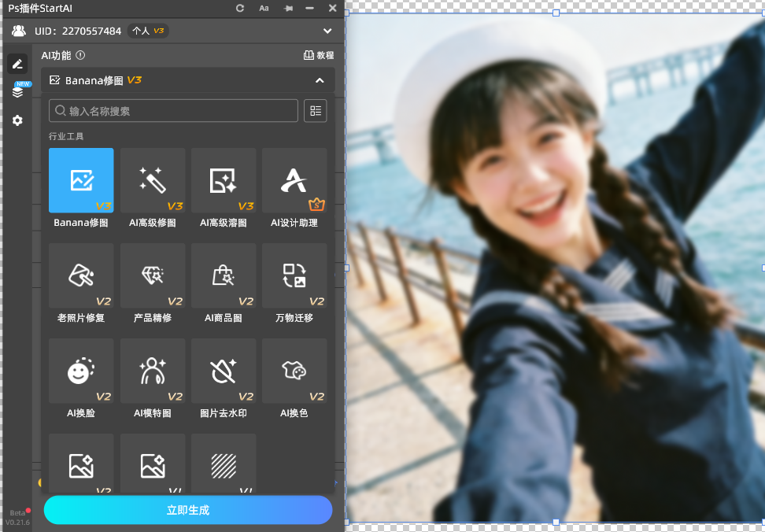
Task: Expand the UID account dropdown chevron
Action: click(327, 31)
